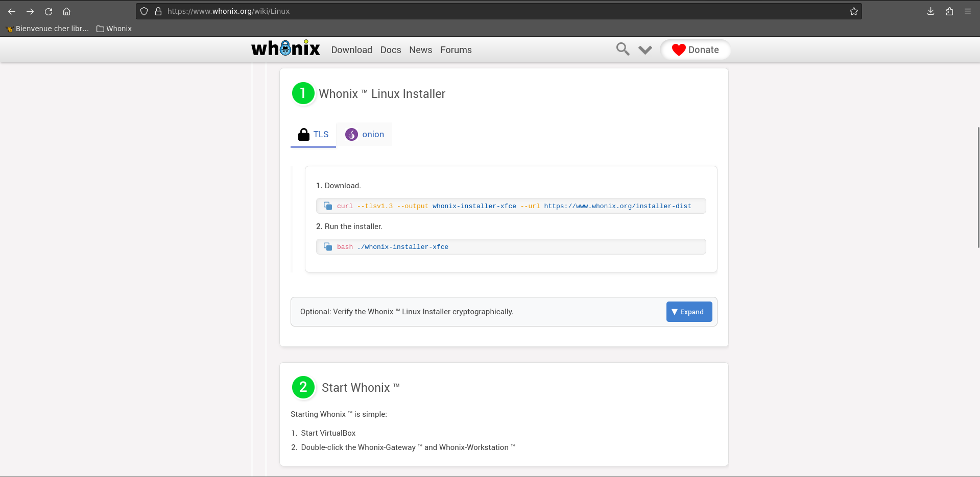Viewport: 980px width, 477px height.
Task: Reload the current page
Action: pos(49,11)
